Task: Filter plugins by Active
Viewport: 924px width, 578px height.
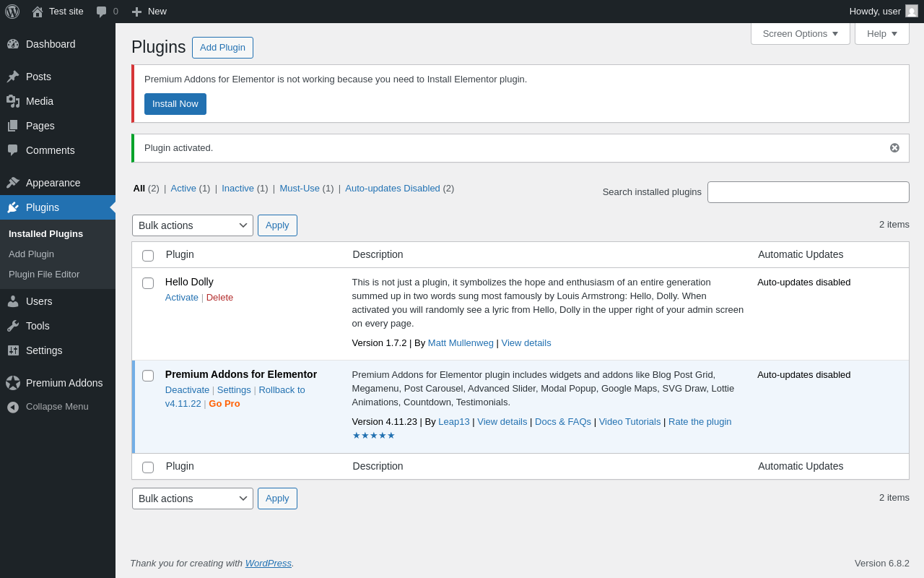Action: (x=183, y=189)
